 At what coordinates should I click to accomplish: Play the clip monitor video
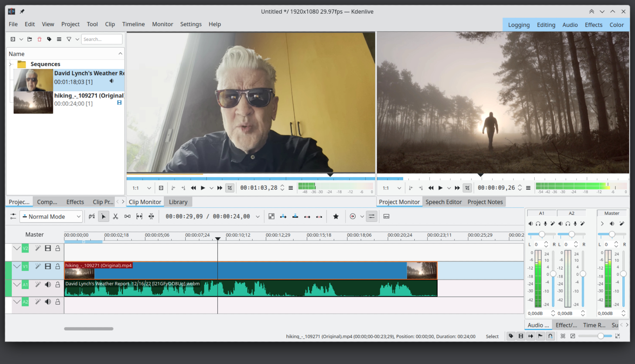[x=203, y=188]
